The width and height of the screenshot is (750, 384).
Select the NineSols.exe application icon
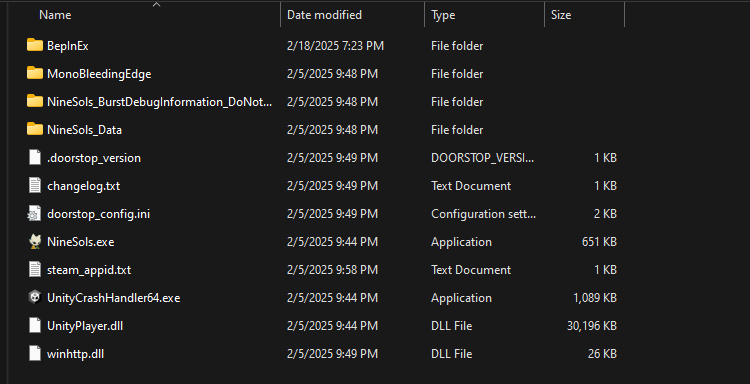click(35, 241)
